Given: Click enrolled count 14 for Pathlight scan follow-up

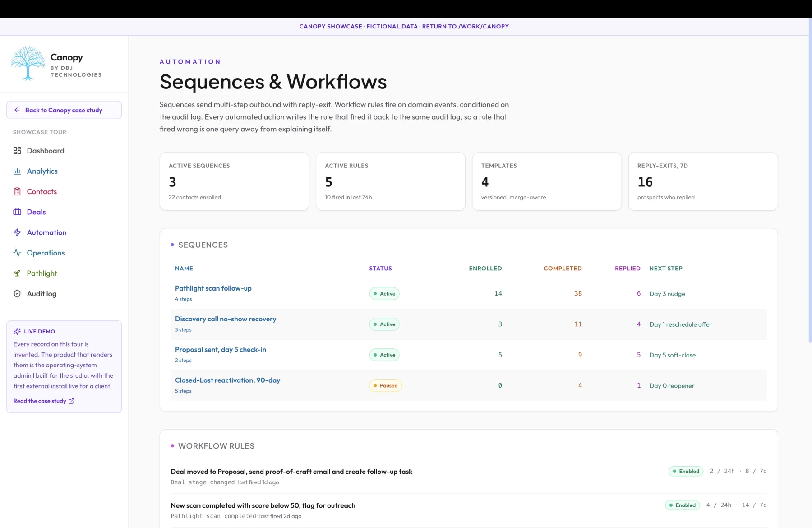Looking at the screenshot, I should tap(498, 293).
